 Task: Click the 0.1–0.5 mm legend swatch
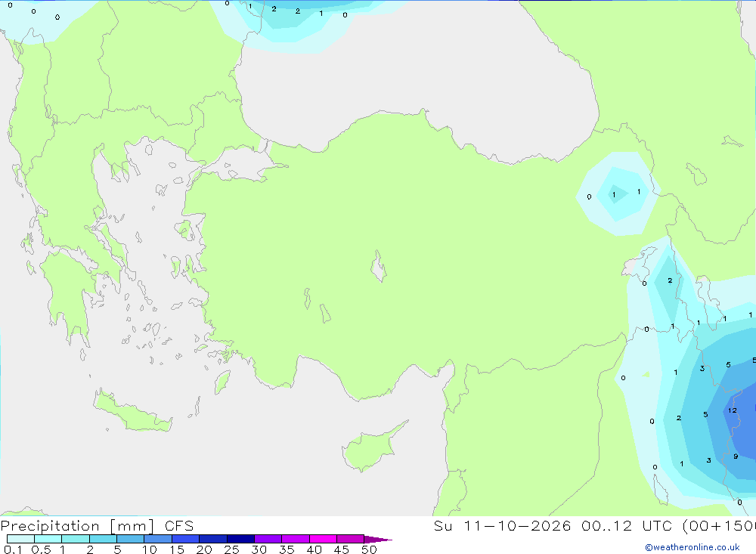click(x=20, y=539)
